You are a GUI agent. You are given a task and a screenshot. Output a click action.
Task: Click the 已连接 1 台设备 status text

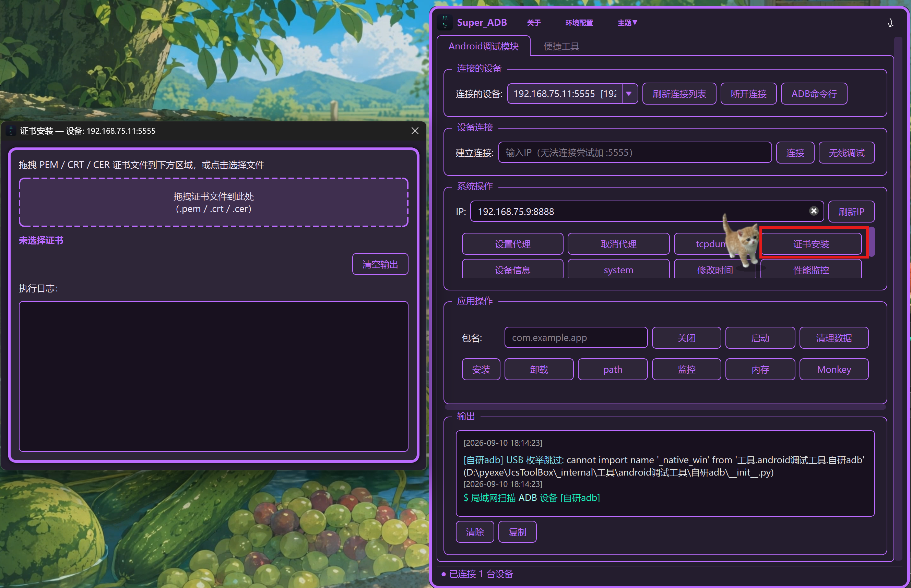click(481, 574)
